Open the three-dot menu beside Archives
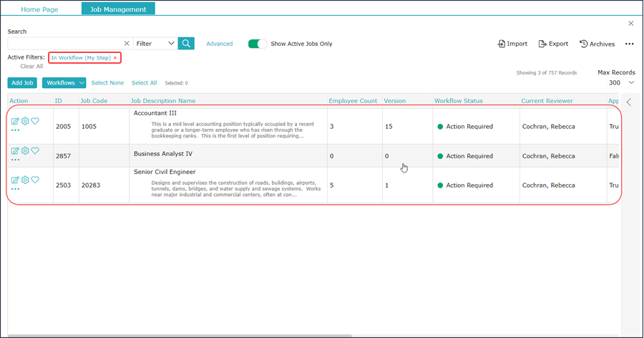The height and width of the screenshot is (338, 644). [629, 44]
